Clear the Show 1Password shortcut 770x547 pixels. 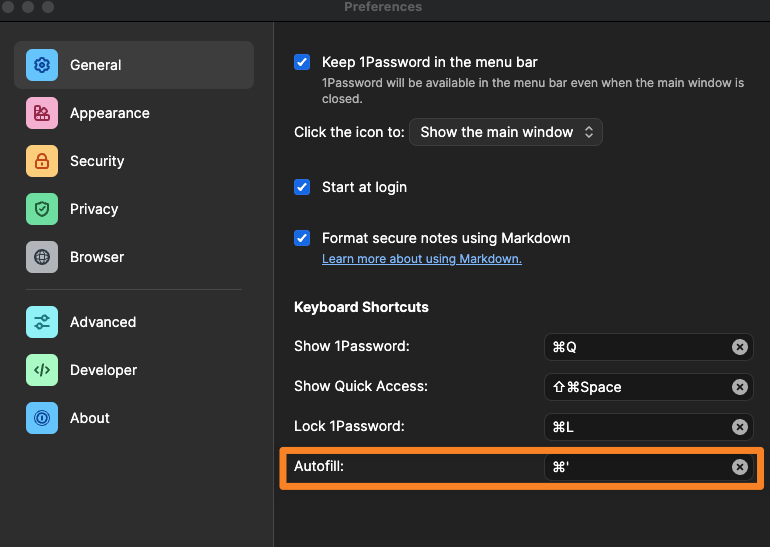pyautogui.click(x=739, y=347)
